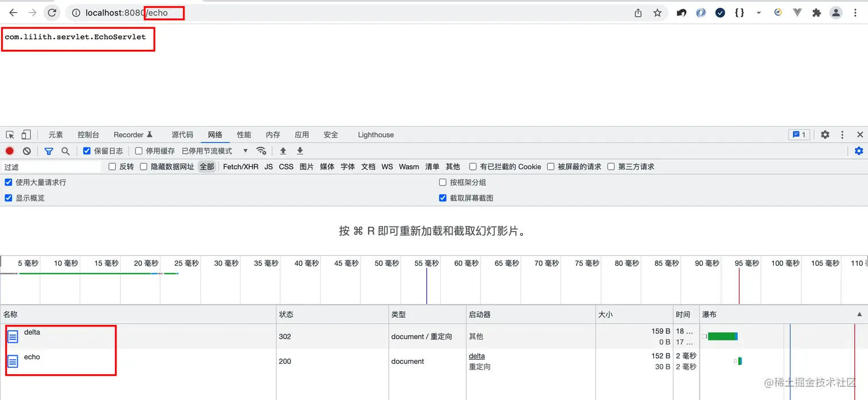Enable 停用缓存 checkbox
Viewport: 868px width, 400px height.
coord(138,151)
